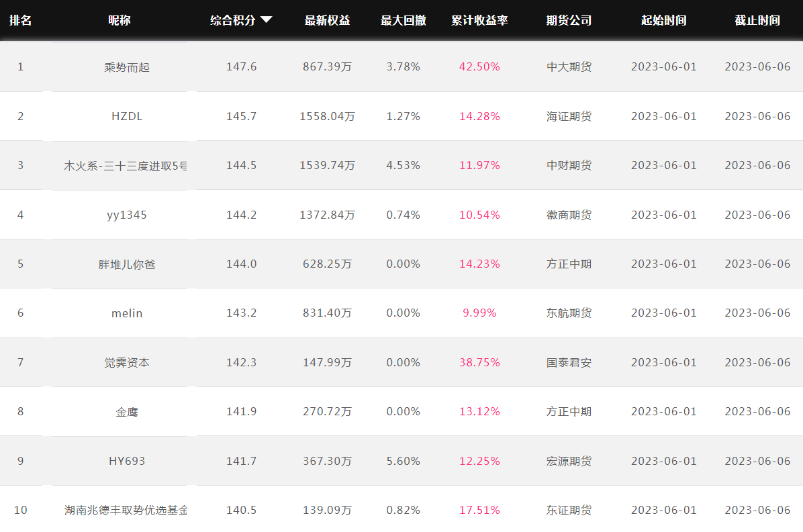803x532 pixels.
Task: Click the drawdown value 4.53%
Action: [x=404, y=166]
